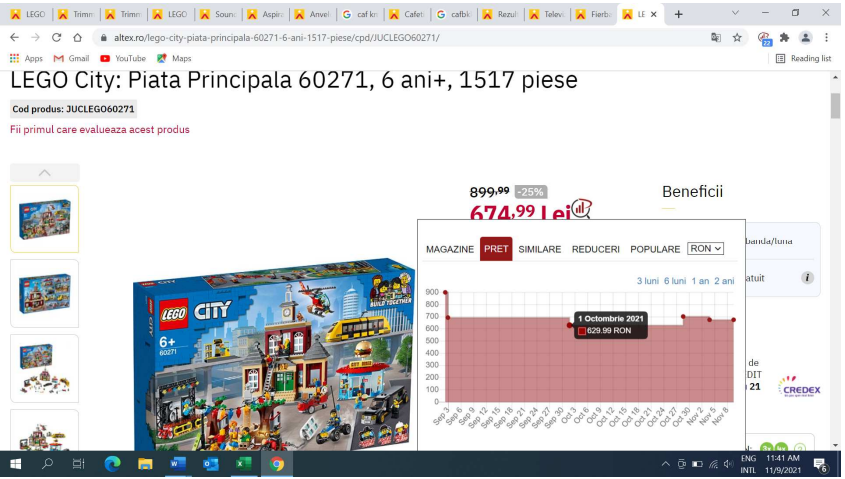Bookmark this page with the star icon
Viewport: 845px width, 479px height.
[x=737, y=37]
